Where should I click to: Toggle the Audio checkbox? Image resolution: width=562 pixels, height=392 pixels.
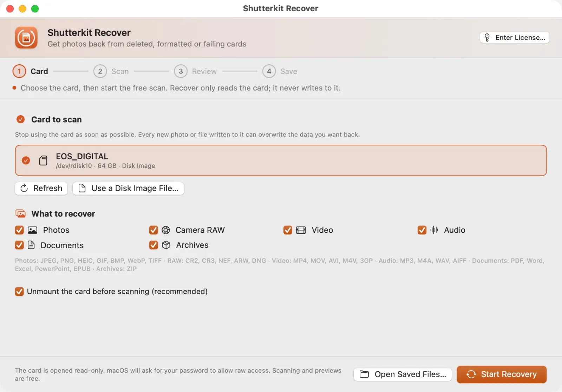[x=422, y=230]
